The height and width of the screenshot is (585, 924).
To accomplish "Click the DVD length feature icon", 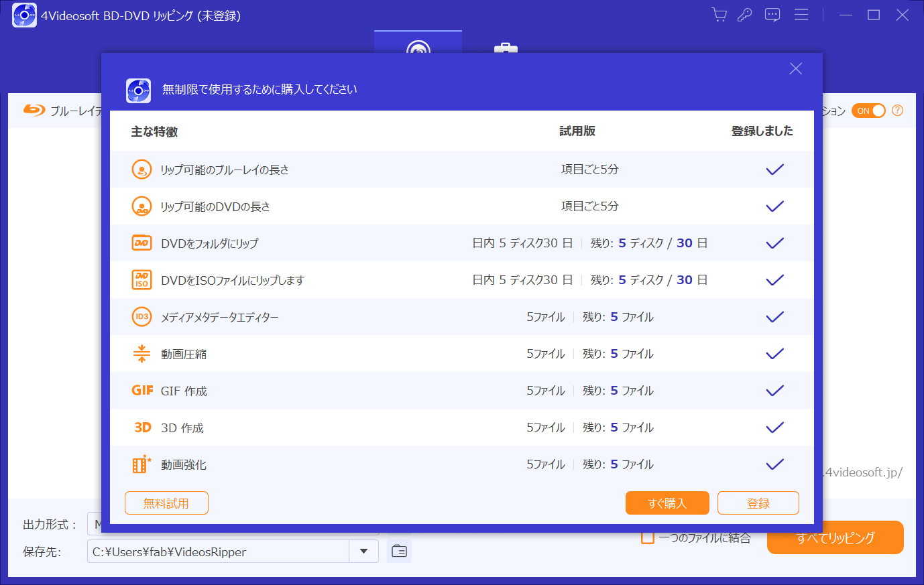I will [141, 206].
